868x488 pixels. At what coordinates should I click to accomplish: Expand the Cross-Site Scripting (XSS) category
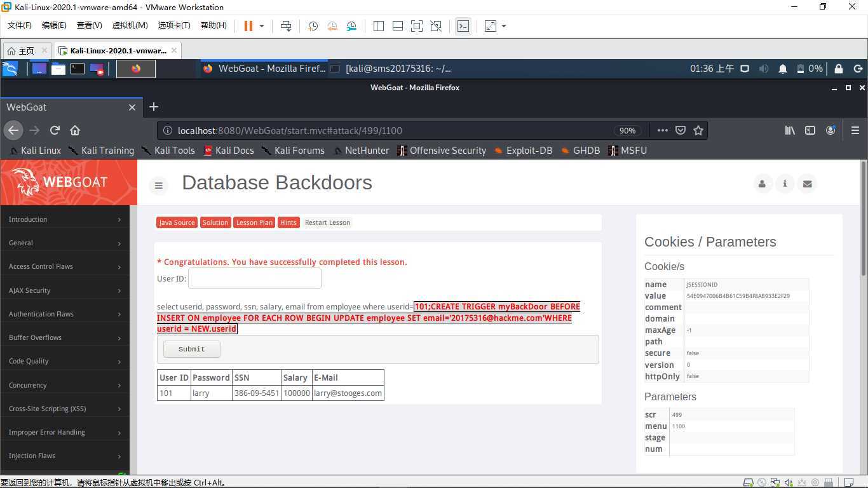click(x=65, y=409)
